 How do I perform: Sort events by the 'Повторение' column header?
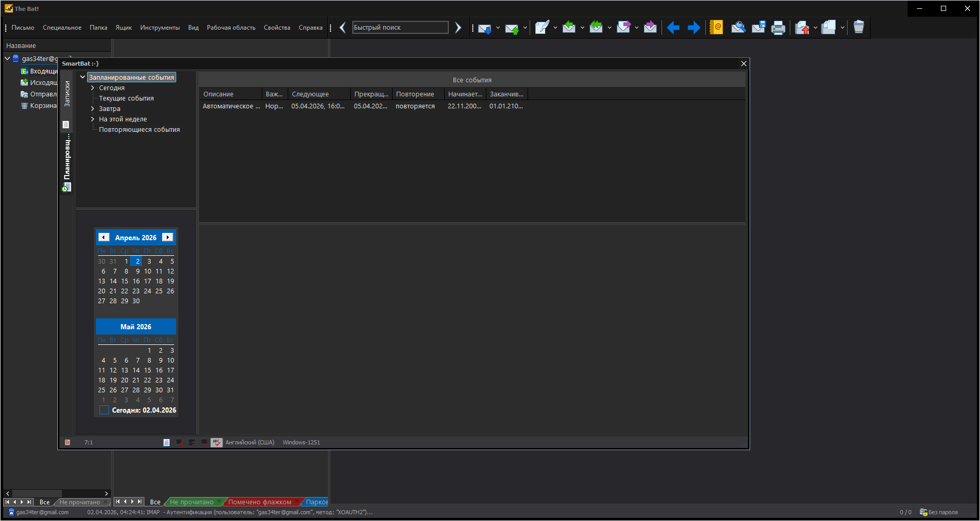coord(415,94)
